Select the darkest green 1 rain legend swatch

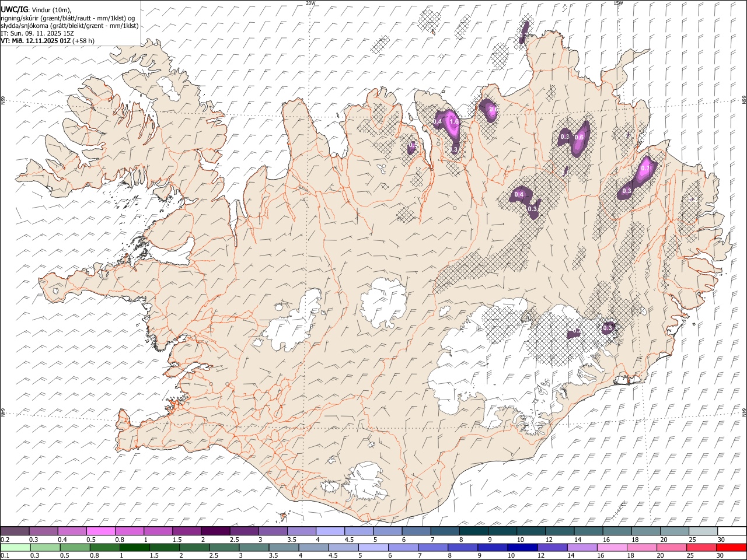coord(135,547)
